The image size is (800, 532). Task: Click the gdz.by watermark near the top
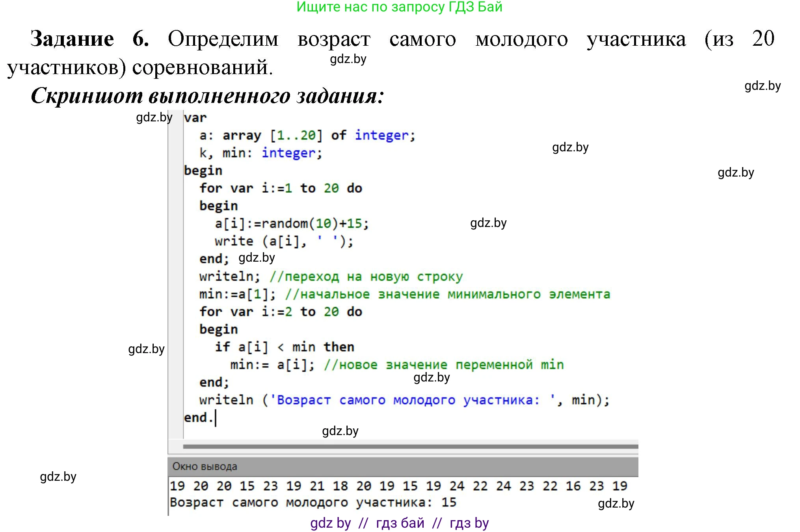coord(348,60)
